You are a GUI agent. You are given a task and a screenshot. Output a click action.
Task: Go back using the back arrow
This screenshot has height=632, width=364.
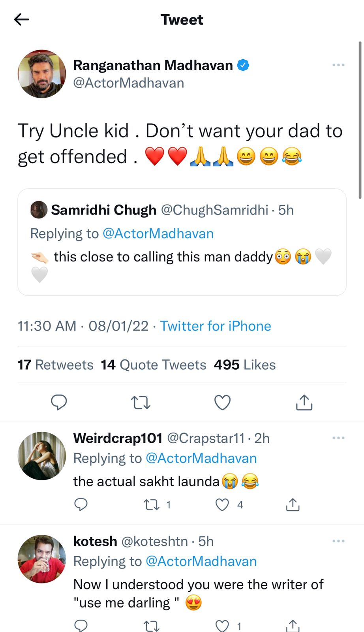pyautogui.click(x=21, y=19)
